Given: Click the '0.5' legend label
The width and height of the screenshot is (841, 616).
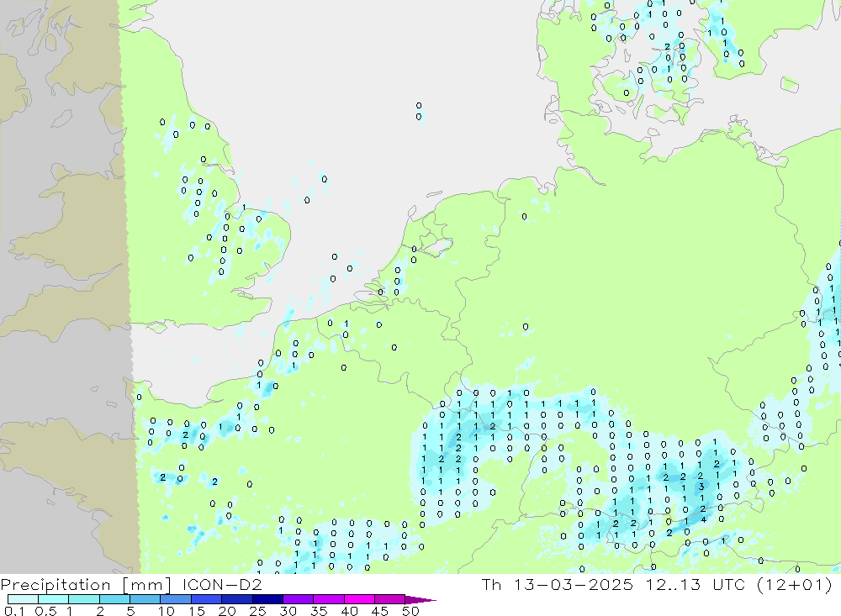Looking at the screenshot, I should (x=45, y=611).
